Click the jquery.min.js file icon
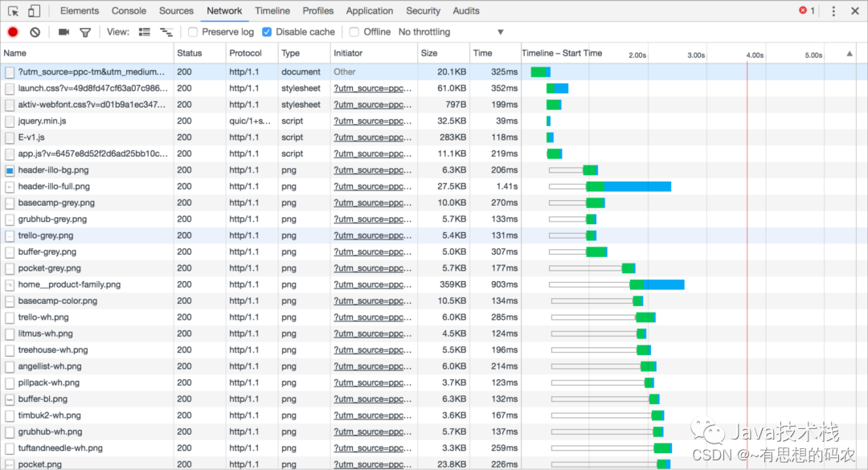The width and height of the screenshot is (868, 470). point(10,121)
